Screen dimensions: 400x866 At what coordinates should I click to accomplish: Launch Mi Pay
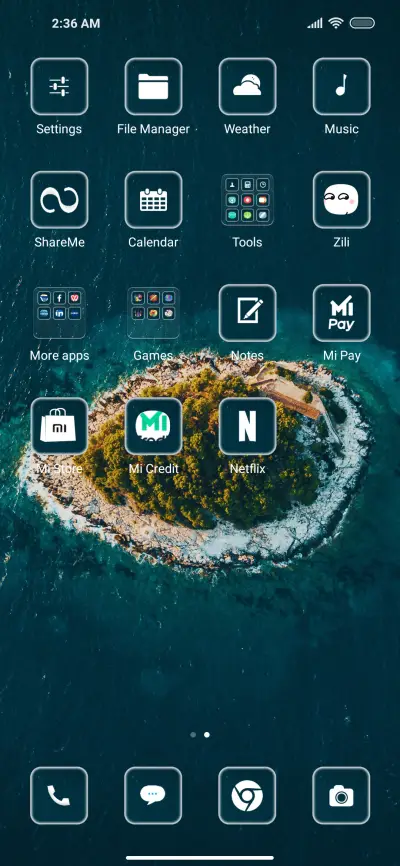(341, 313)
